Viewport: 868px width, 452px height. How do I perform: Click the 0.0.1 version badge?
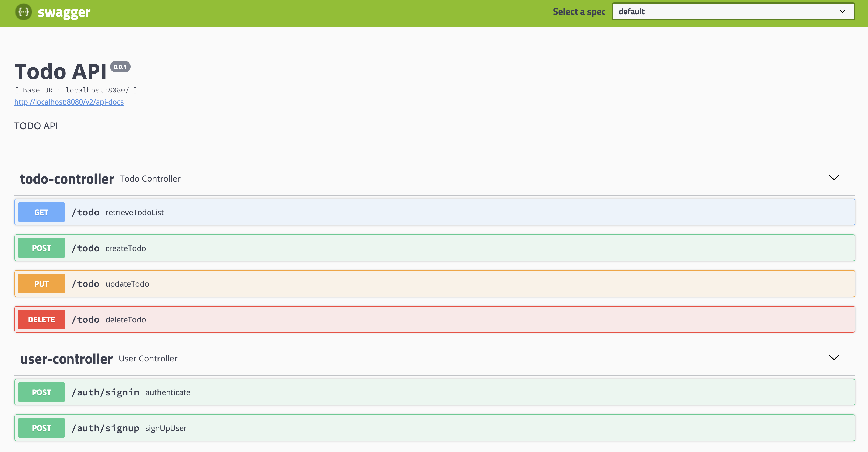point(120,67)
